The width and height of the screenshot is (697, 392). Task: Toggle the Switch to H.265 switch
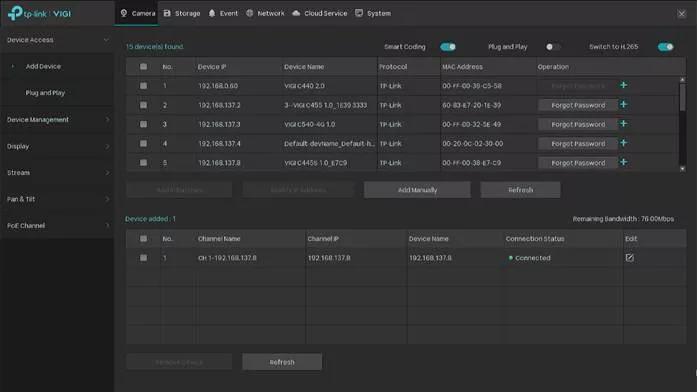[x=665, y=47]
